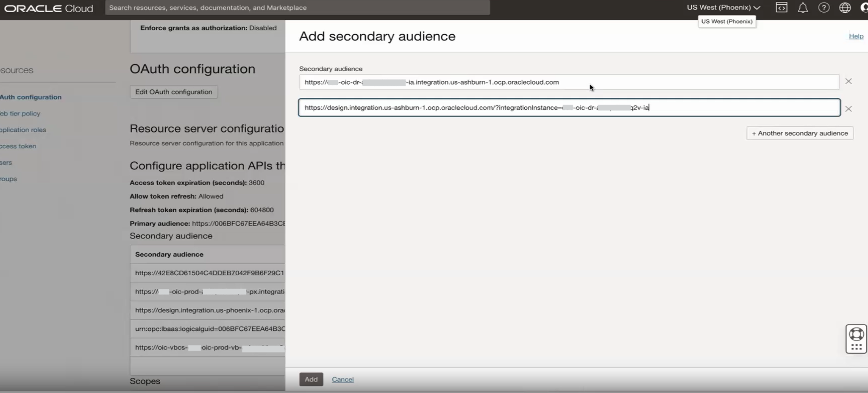The image size is (868, 393).
Task: Open the user profile avatar
Action: point(865,7)
